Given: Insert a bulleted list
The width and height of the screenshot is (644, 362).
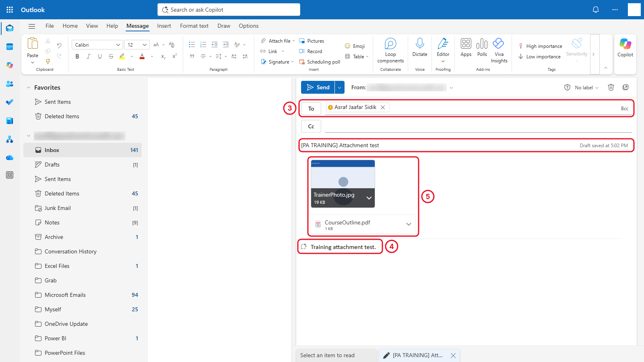Looking at the screenshot, I should point(192,45).
